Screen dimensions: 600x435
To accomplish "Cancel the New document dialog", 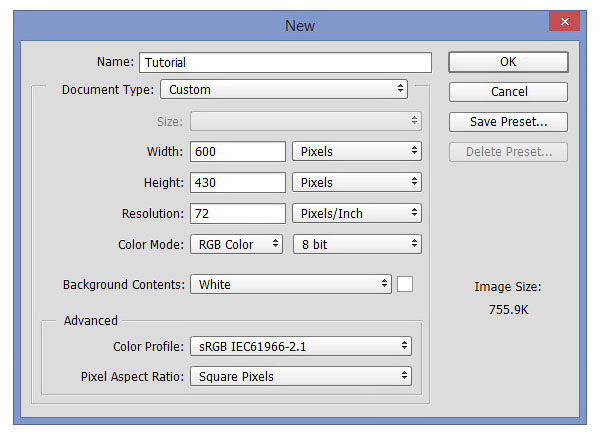I will 508,92.
